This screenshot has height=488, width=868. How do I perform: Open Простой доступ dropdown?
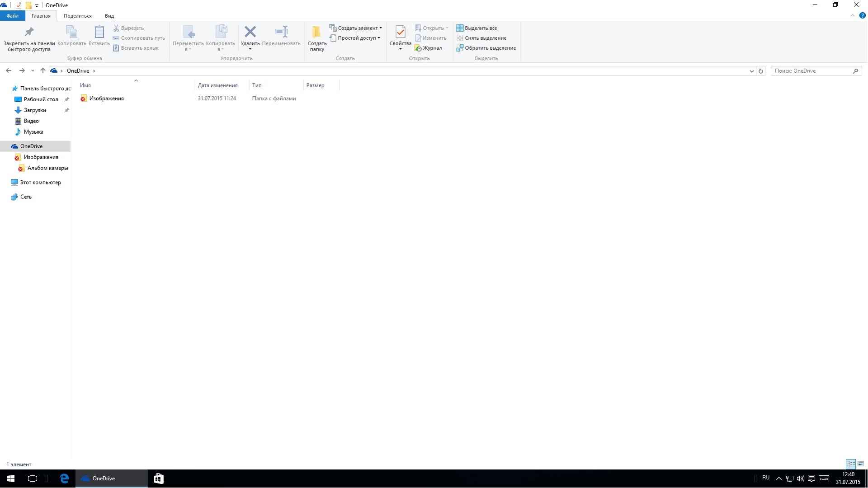click(355, 38)
